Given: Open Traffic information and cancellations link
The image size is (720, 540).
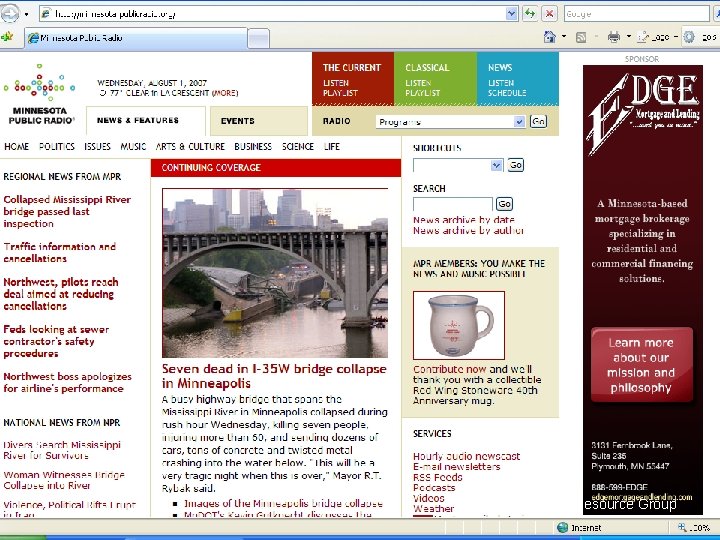Looking at the screenshot, I should click(x=60, y=253).
